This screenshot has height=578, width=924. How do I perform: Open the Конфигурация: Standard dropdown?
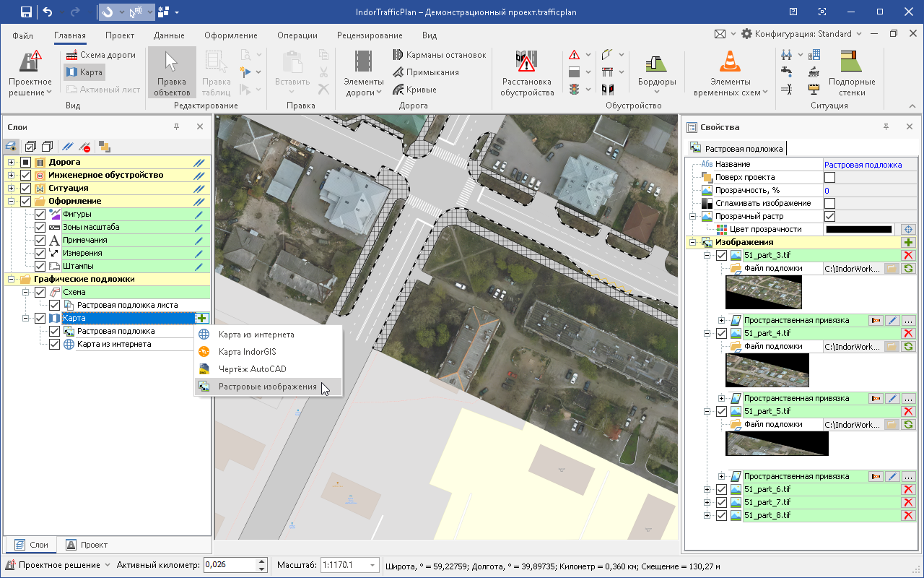coord(858,34)
